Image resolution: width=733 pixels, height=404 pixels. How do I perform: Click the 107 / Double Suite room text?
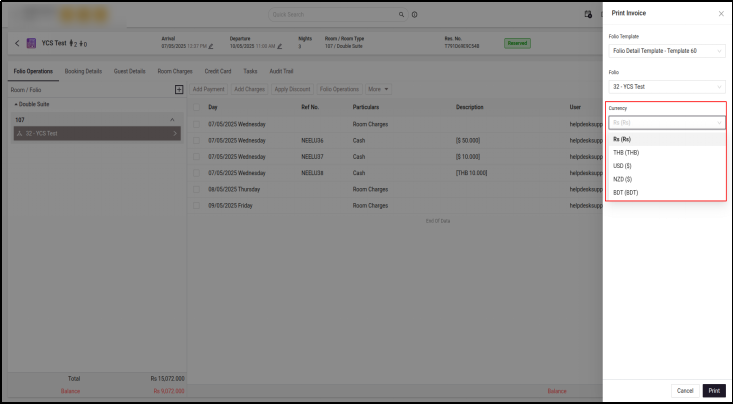[x=343, y=46]
